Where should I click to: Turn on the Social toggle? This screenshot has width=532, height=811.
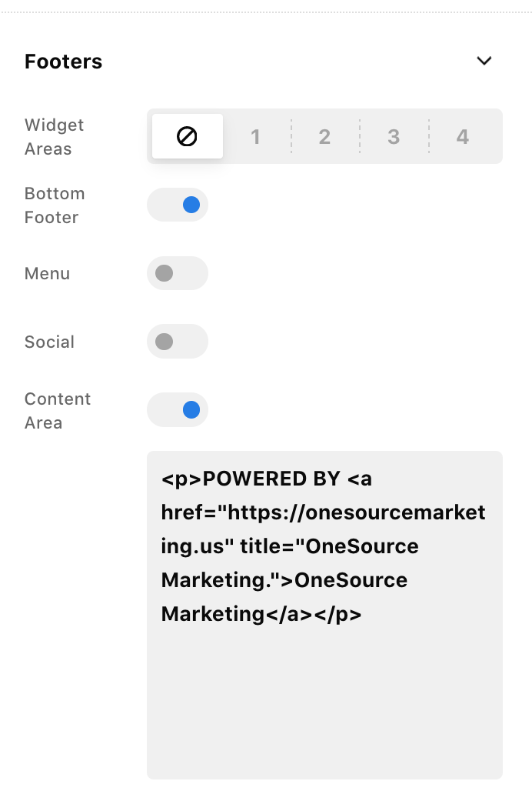tap(178, 342)
